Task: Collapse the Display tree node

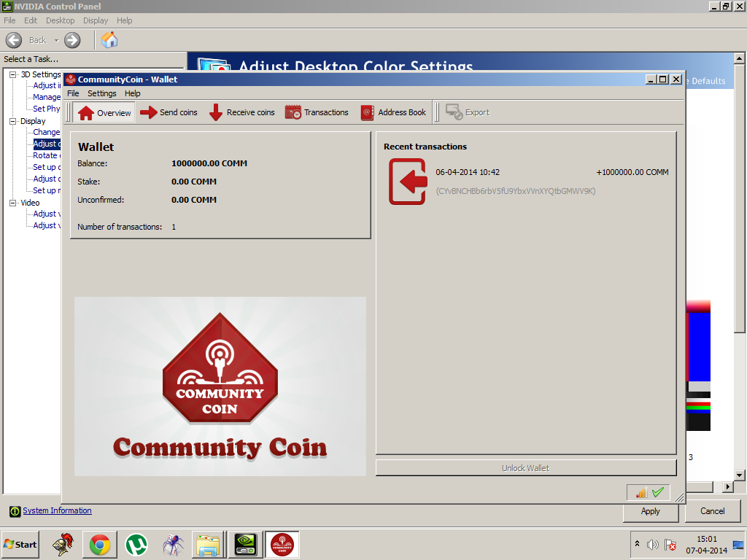Action: click(13, 121)
